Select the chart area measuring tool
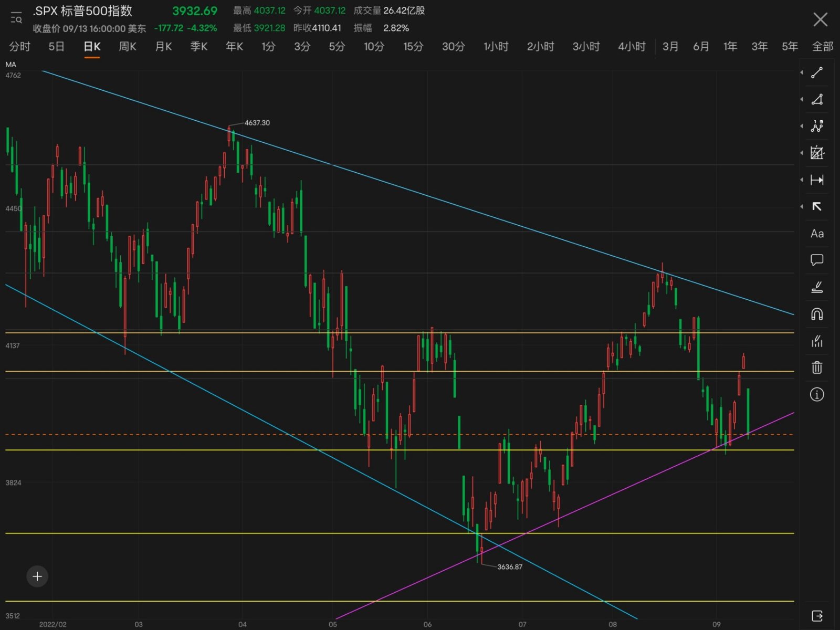 pos(817,153)
